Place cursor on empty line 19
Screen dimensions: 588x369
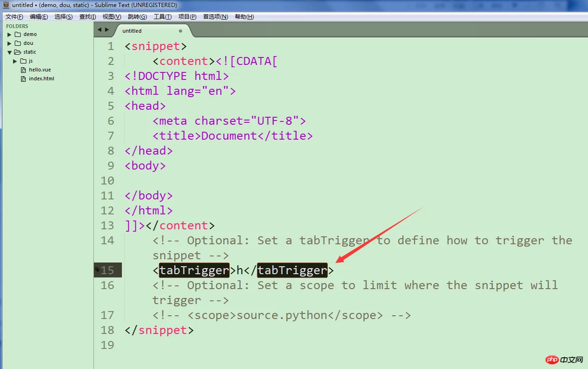[355, 345]
